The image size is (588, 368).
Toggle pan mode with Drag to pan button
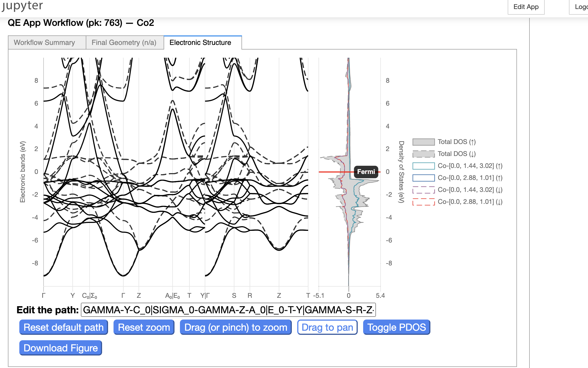pyautogui.click(x=327, y=327)
